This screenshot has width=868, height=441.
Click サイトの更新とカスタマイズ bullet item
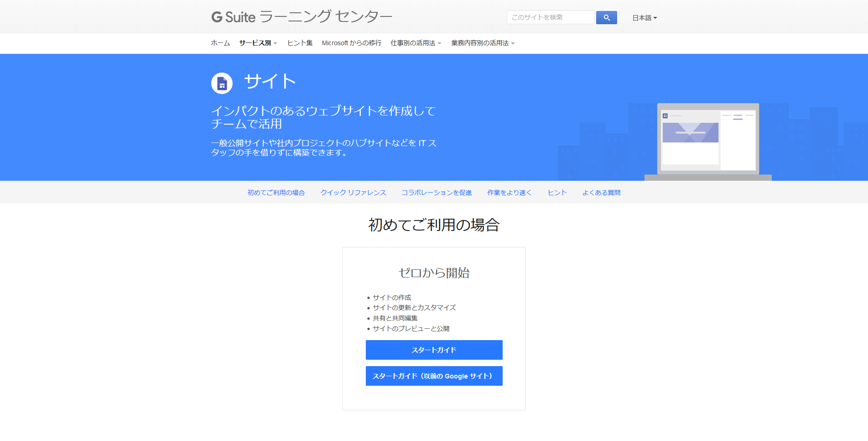pyautogui.click(x=414, y=308)
